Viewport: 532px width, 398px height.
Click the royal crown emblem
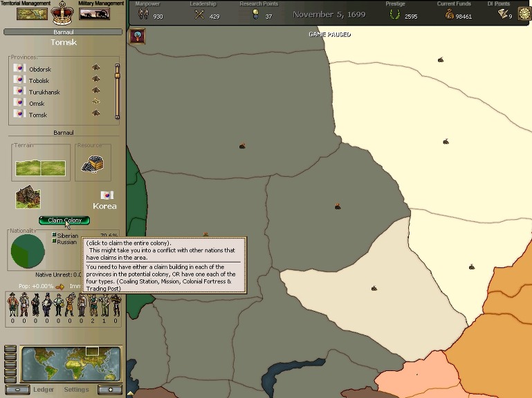[62, 13]
